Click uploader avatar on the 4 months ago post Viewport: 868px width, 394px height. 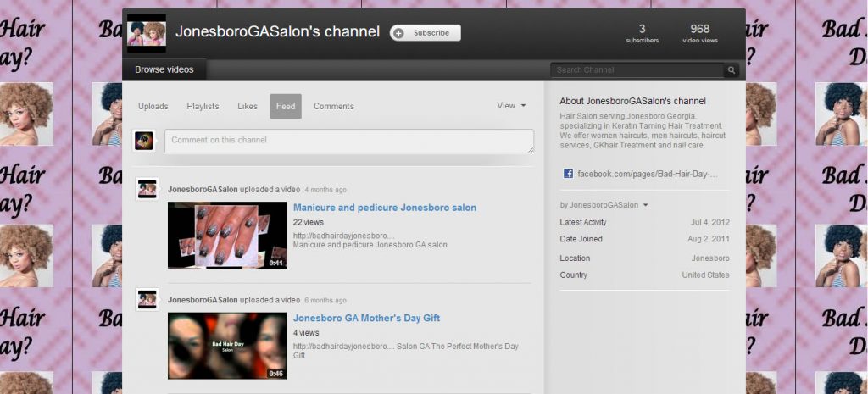click(147, 189)
